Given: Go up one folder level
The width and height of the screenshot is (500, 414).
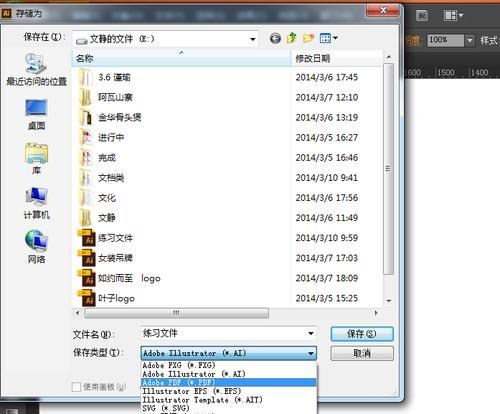Looking at the screenshot, I should 292,38.
